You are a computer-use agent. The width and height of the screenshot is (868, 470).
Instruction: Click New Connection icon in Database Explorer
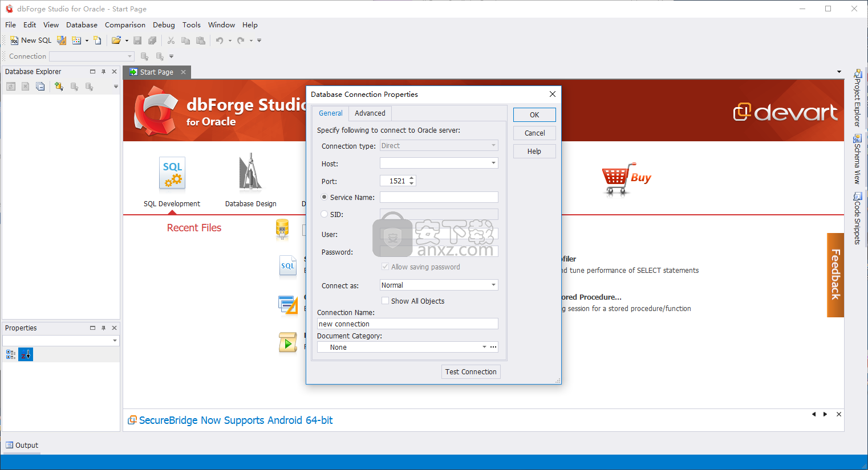click(59, 87)
